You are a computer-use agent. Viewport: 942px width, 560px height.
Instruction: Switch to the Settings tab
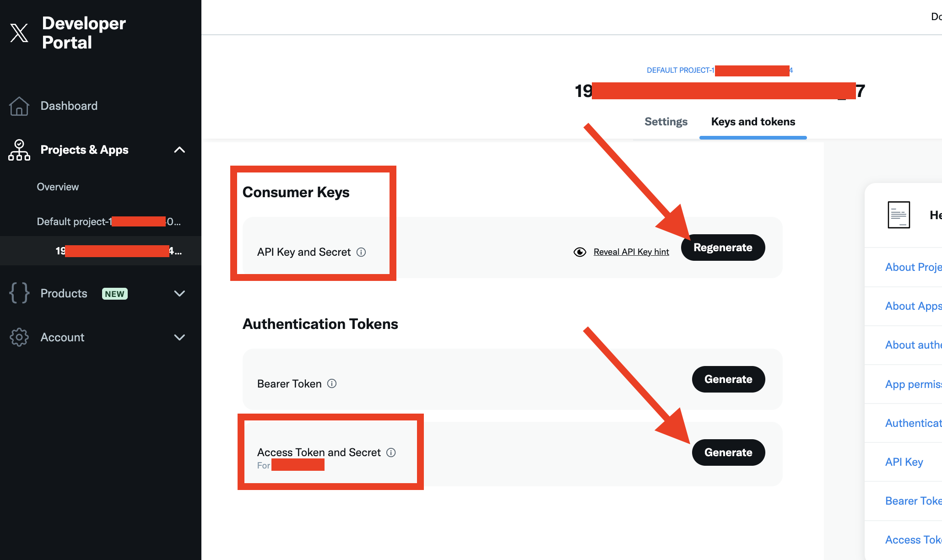(x=666, y=122)
